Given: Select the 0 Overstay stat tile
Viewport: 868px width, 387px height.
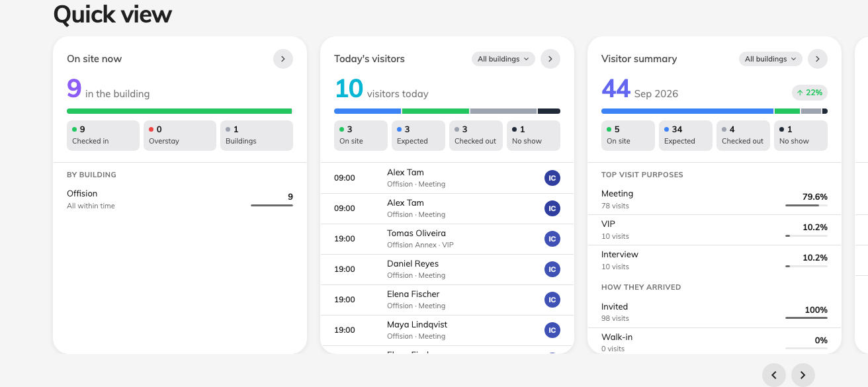Looking at the screenshot, I should 180,135.
